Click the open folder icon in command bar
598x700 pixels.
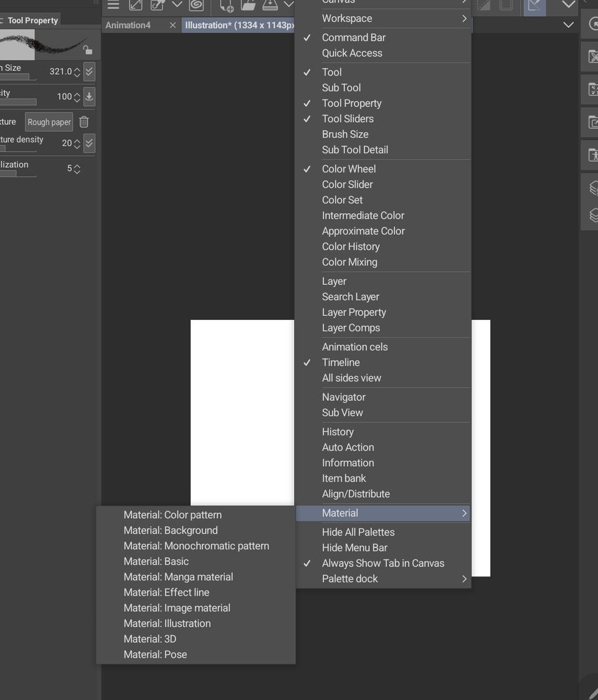click(x=249, y=6)
